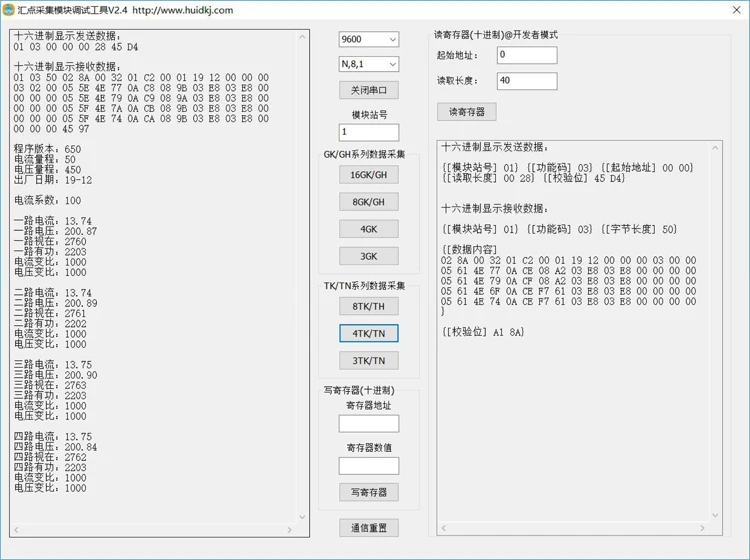750x560 pixels.
Task: Click left log panel scroll right arrow
Action: coord(289,530)
